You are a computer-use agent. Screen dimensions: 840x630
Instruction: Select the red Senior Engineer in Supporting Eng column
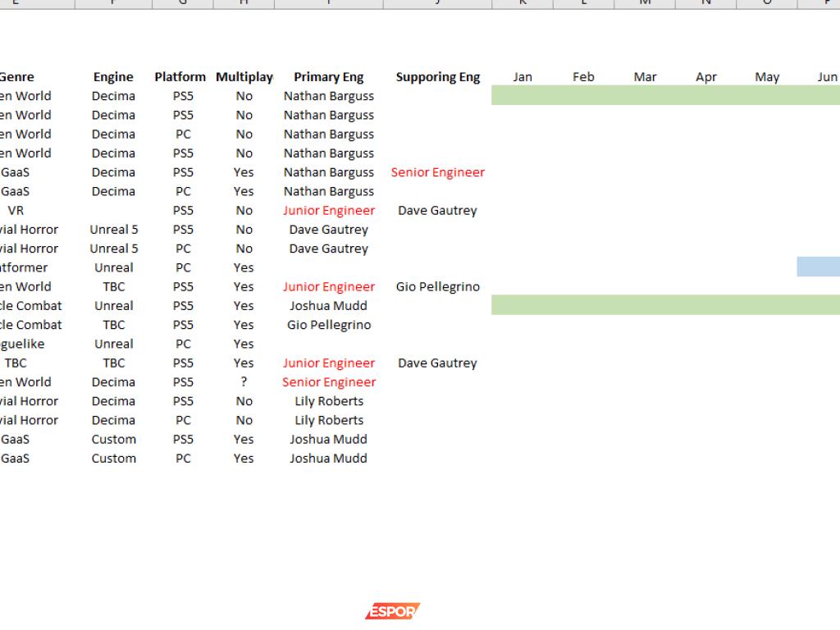[437, 172]
